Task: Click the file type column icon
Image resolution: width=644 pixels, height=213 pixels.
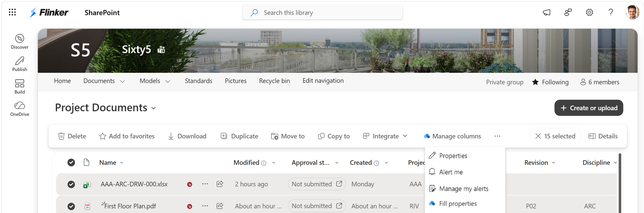Action: coord(86,163)
